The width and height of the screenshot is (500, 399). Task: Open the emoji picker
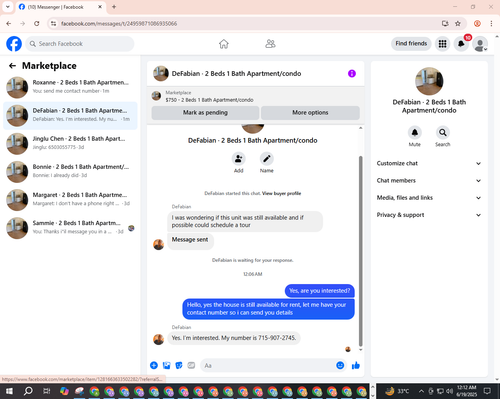click(x=340, y=365)
